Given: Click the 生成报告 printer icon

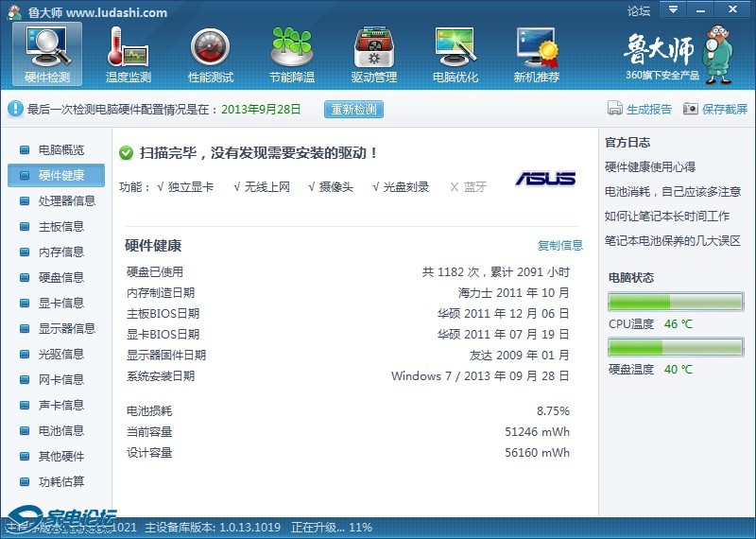Looking at the screenshot, I should [615, 110].
